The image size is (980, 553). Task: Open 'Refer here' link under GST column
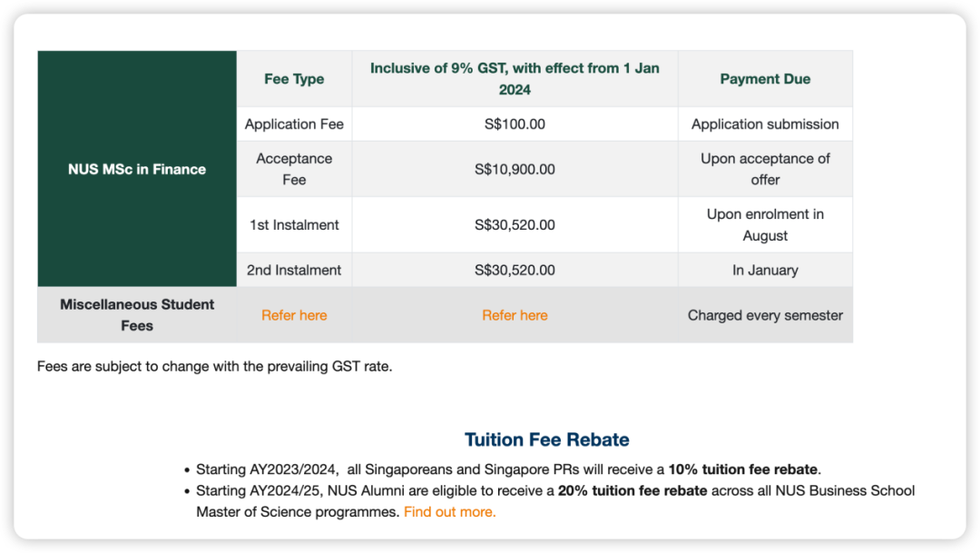click(514, 315)
